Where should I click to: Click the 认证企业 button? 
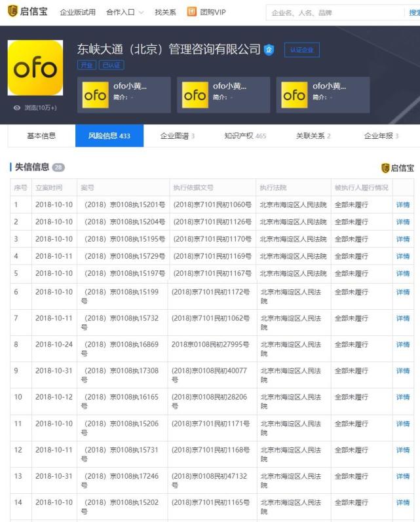pos(302,50)
